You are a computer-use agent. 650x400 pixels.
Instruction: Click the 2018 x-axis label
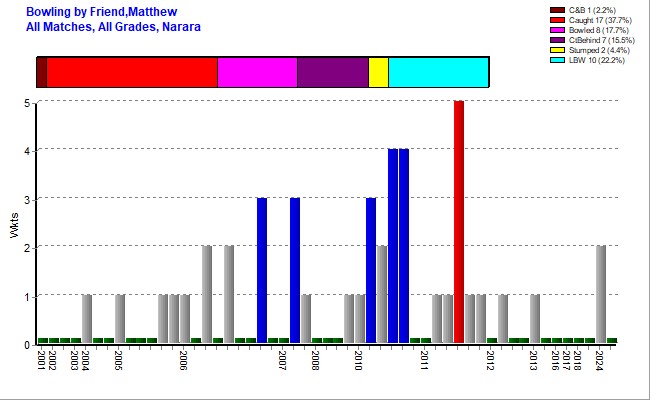tap(577, 360)
